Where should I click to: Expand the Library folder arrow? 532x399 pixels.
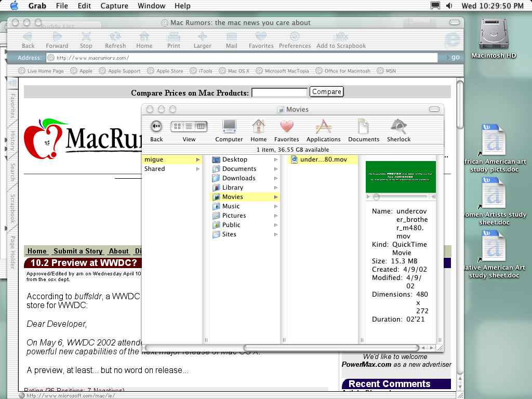276,187
